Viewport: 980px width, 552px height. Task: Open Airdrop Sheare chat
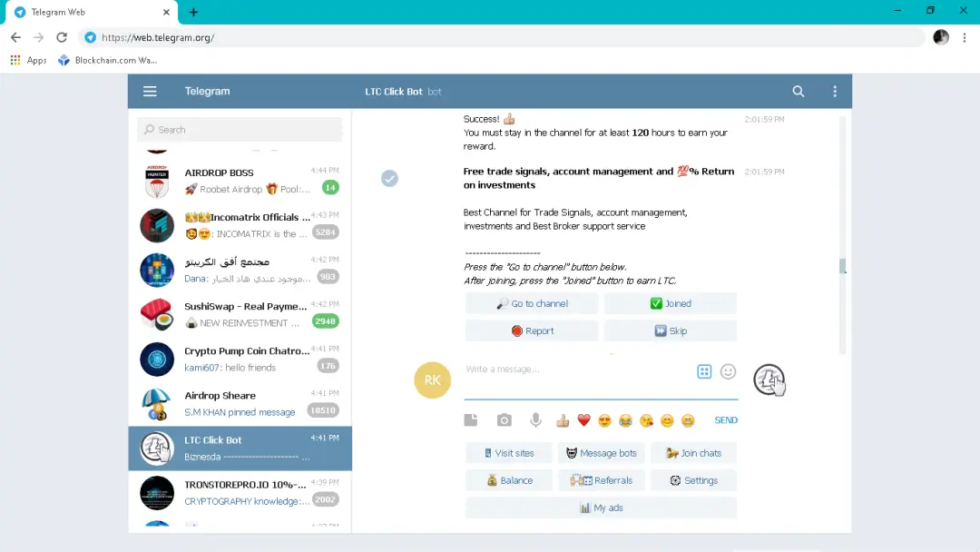pos(240,403)
